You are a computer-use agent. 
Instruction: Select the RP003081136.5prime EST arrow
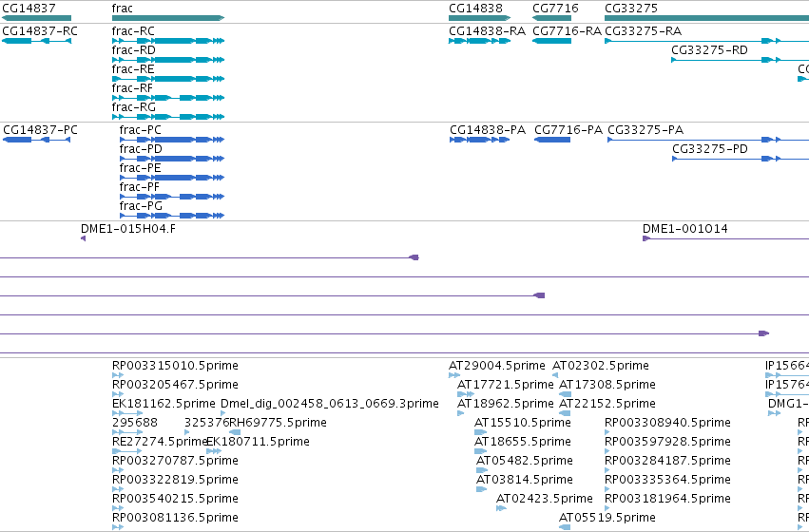[x=118, y=527]
